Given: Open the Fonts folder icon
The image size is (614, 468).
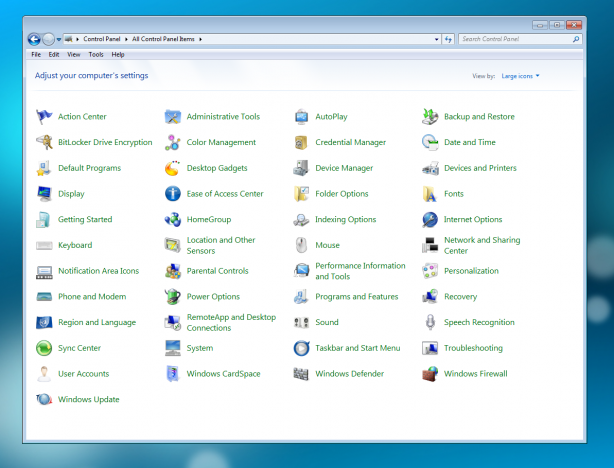Looking at the screenshot, I should click(430, 194).
